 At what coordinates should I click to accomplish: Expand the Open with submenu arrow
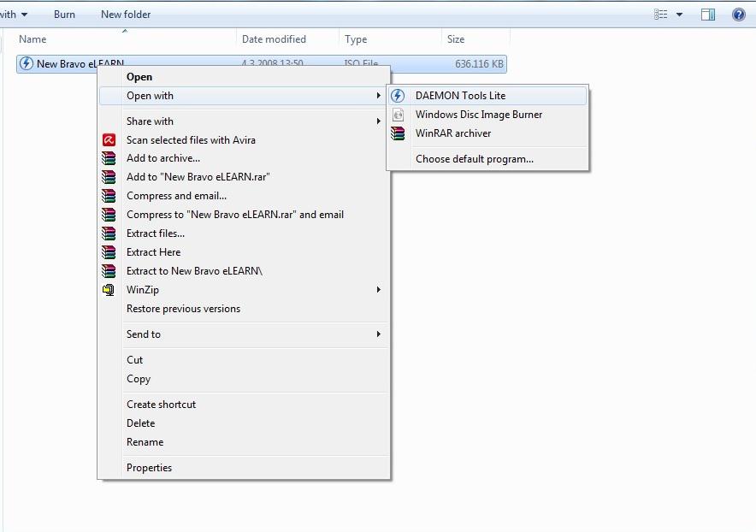pyautogui.click(x=379, y=96)
